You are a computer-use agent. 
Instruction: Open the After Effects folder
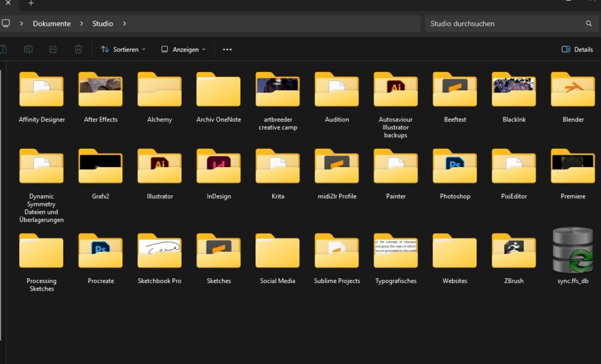click(100, 89)
